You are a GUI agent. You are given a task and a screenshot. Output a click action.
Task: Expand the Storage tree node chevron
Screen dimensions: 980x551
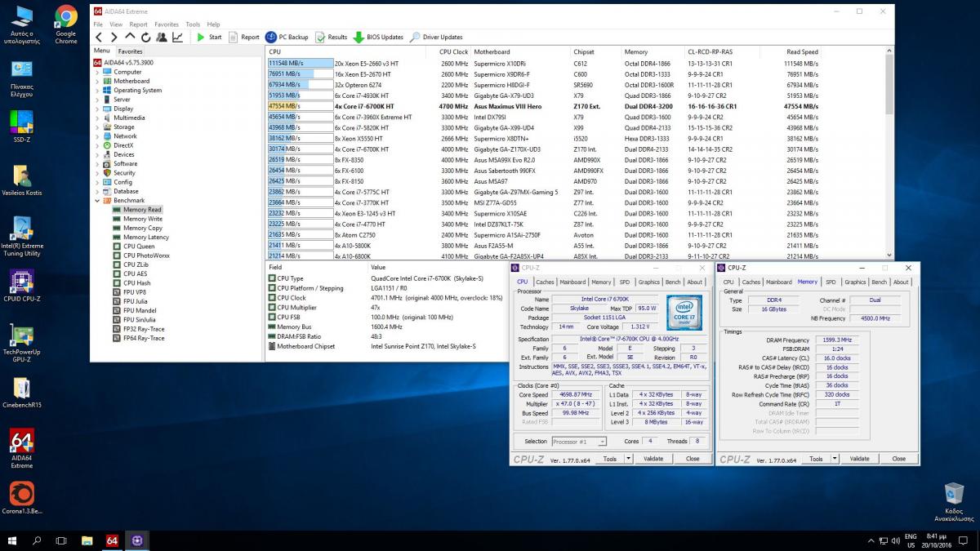[x=97, y=127]
